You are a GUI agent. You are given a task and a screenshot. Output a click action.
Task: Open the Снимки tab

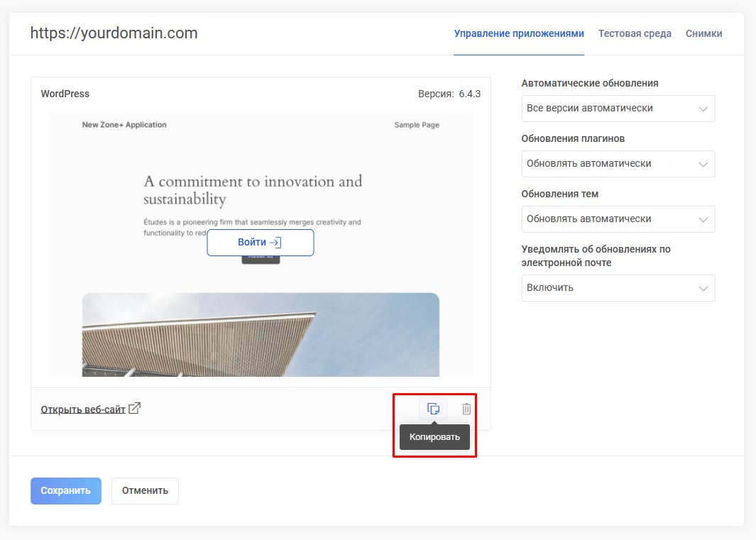pos(703,33)
